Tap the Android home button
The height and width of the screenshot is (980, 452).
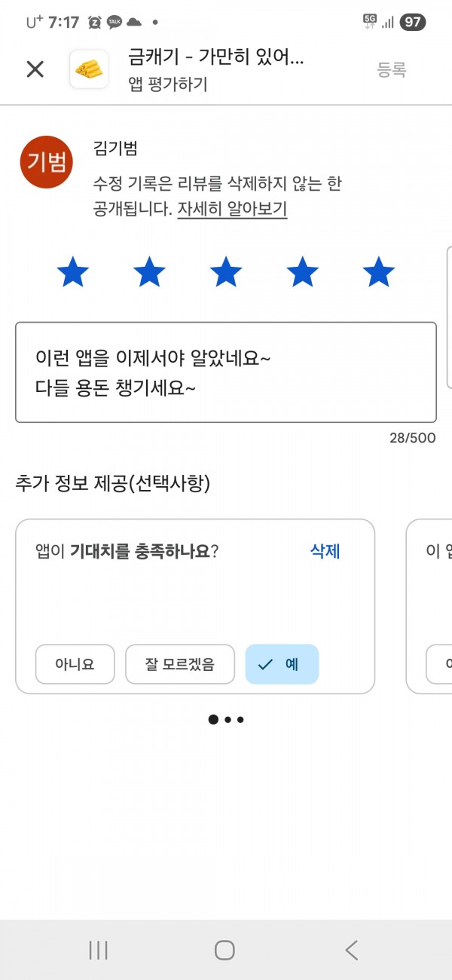[x=224, y=950]
